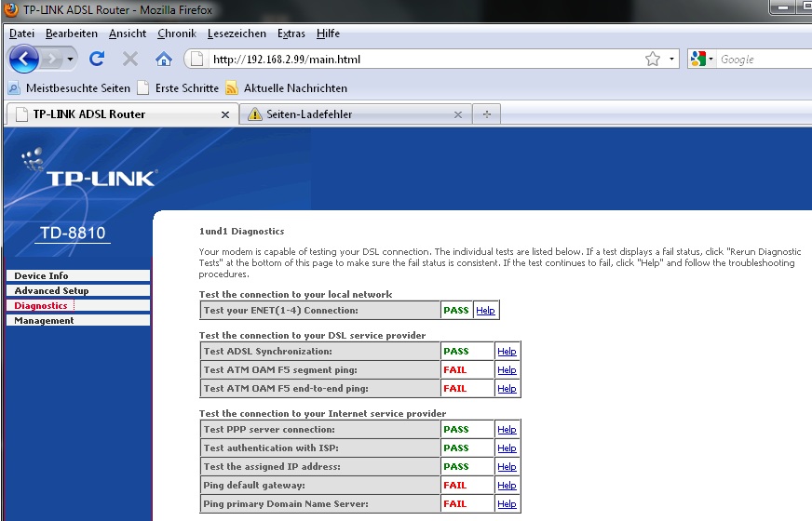
Task: Click the Firefox back arrow button
Action: click(24, 59)
